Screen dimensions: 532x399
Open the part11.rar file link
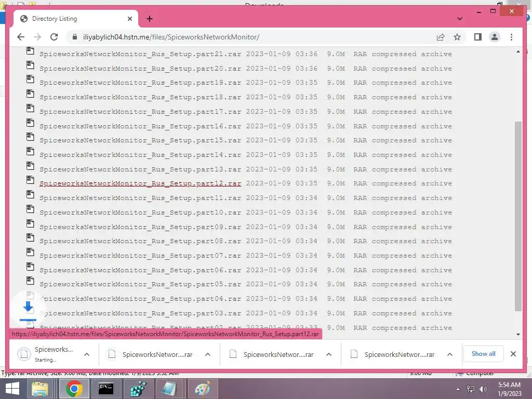point(140,198)
